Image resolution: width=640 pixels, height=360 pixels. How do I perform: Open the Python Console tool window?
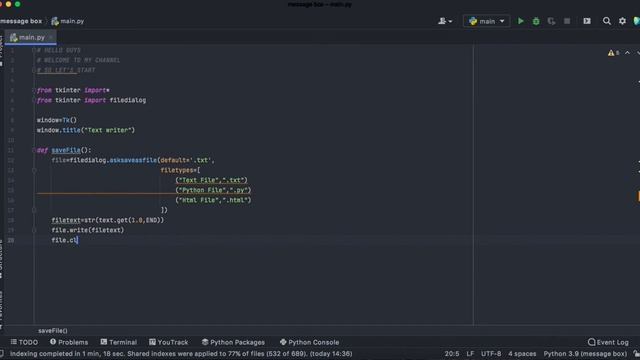309,342
